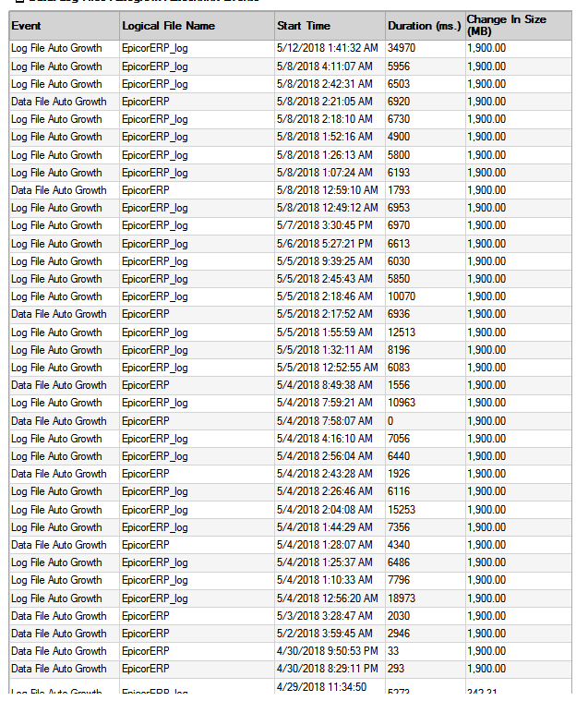This screenshot has height=701, width=588.
Task: Select the row starting 5/8/2018 2:21:05 AM
Action: tap(291, 102)
